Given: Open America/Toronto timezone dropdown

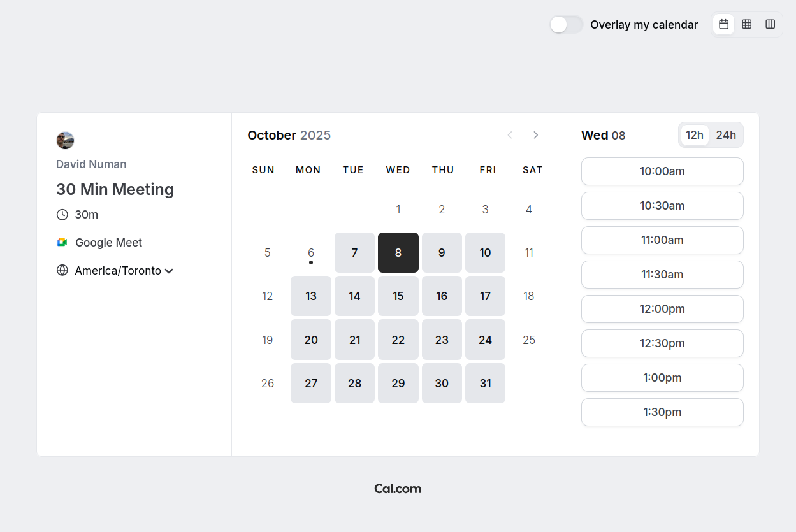Looking at the screenshot, I should pos(124,271).
